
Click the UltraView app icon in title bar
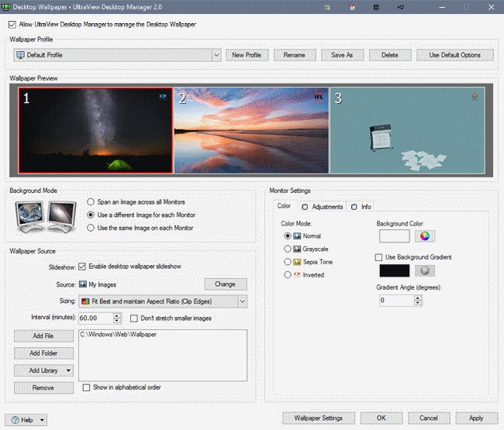pyautogui.click(x=5, y=7)
